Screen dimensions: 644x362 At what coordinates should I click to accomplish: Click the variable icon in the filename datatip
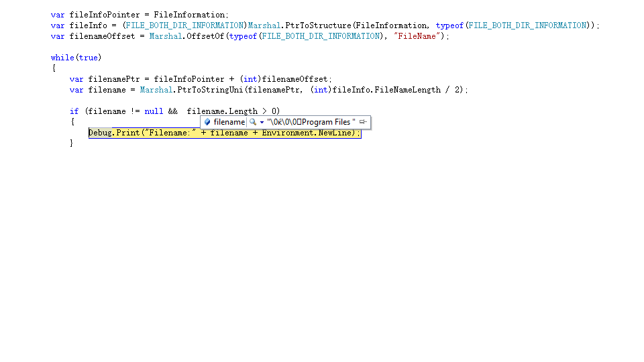207,122
